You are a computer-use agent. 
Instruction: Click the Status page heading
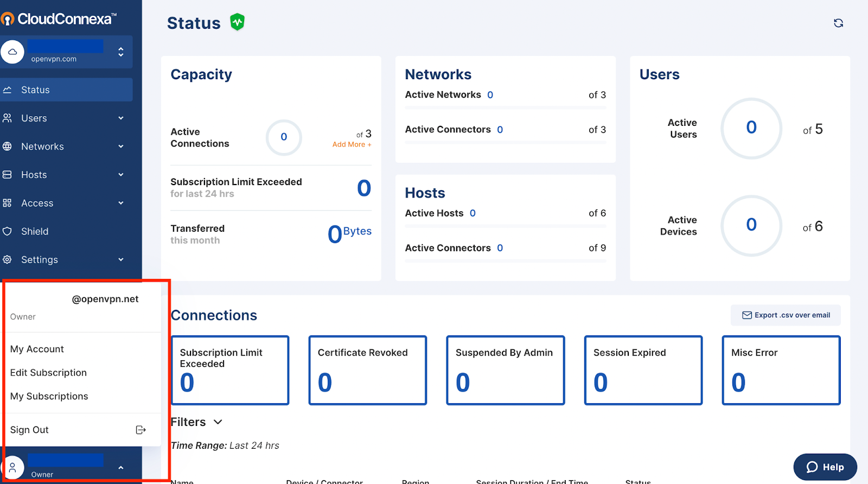[x=194, y=23]
